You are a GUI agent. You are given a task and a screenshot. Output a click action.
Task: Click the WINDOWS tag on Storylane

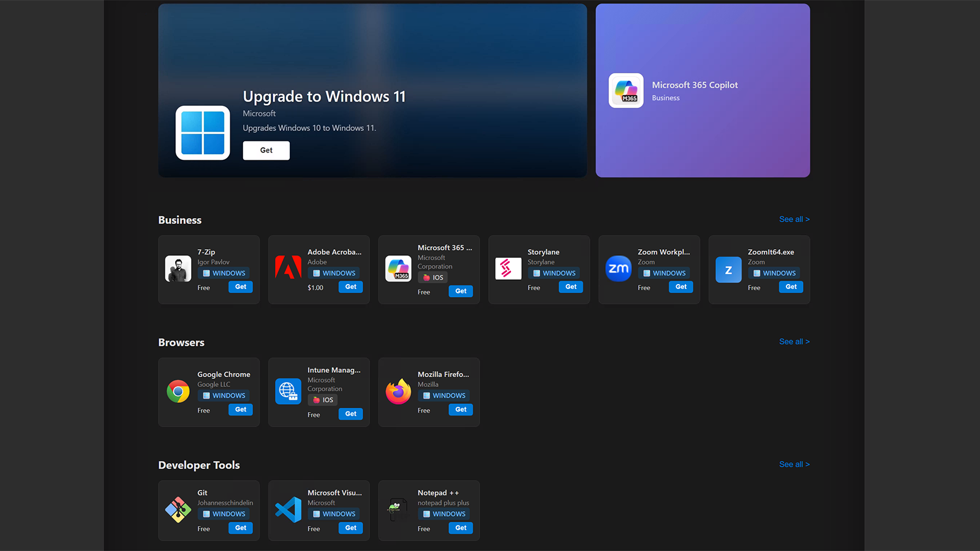[x=554, y=273]
